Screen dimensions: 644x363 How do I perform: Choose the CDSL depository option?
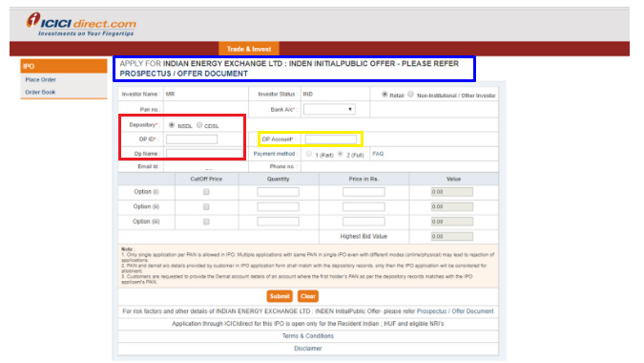[x=199, y=125]
